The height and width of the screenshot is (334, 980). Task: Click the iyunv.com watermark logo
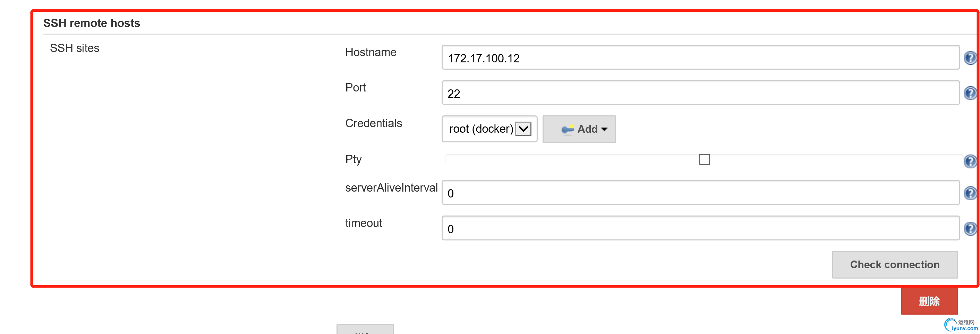tap(961, 325)
